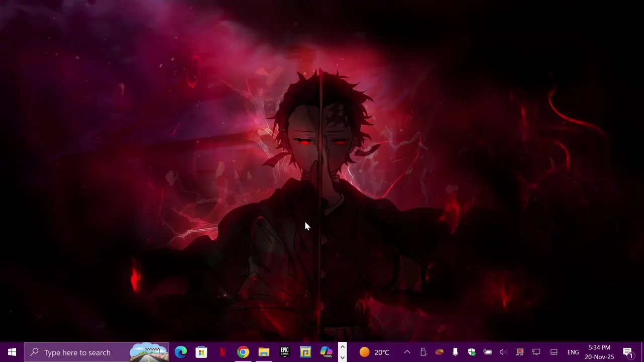Click the road race search highlight image
The image size is (644, 362).
(148, 352)
